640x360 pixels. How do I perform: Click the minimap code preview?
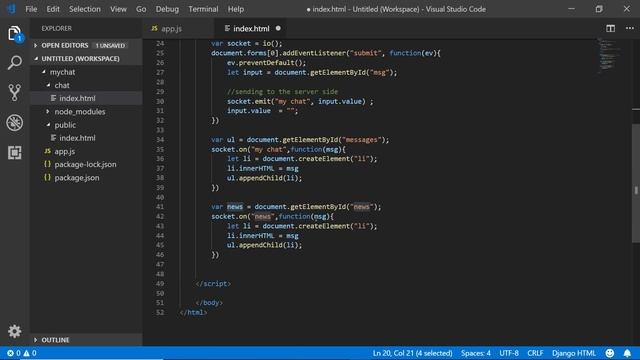pos(609,56)
